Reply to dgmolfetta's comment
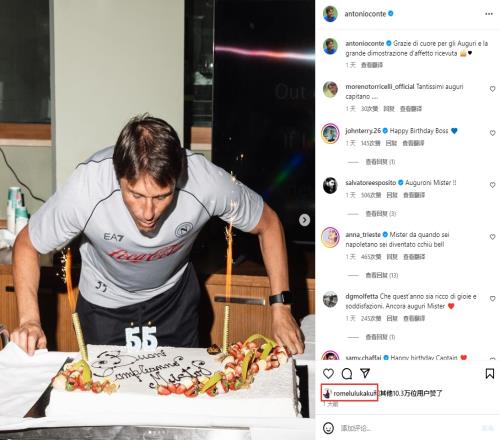Screen dimensions: 500x440 click(392, 318)
